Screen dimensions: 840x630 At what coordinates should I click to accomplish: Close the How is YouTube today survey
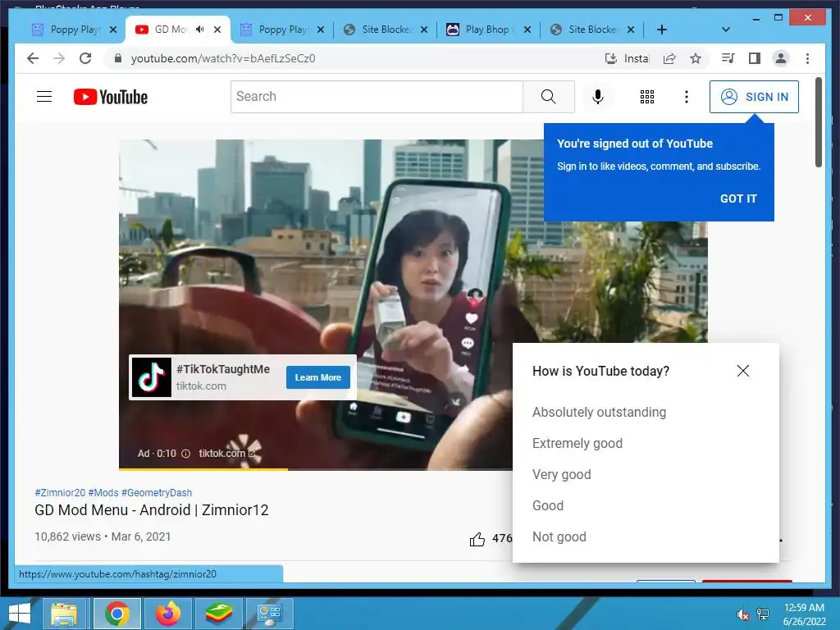click(743, 371)
